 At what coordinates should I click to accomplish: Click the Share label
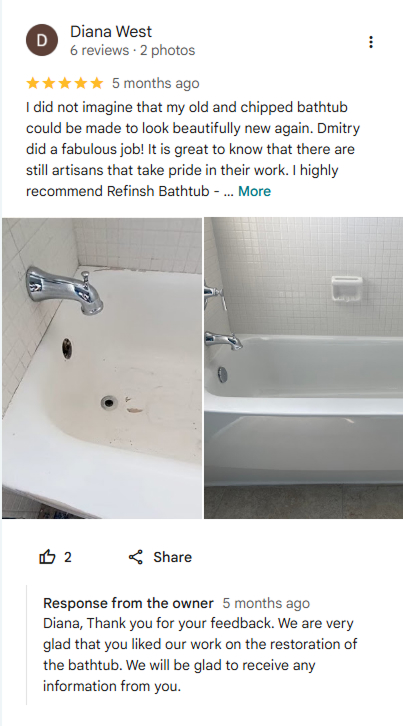[x=172, y=557]
